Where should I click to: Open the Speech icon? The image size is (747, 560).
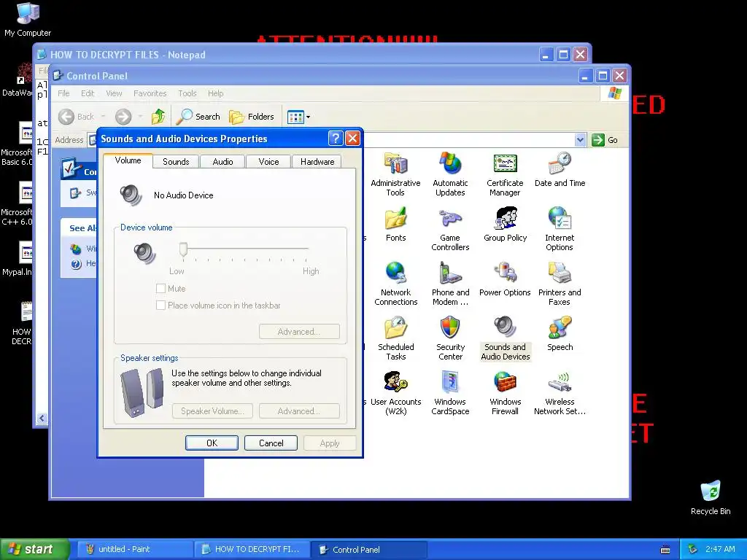pos(560,334)
